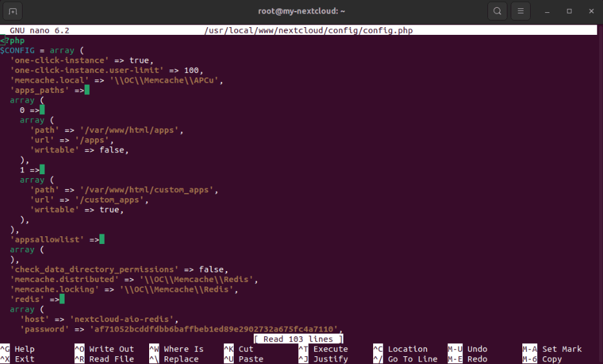This screenshot has height=364, width=603.
Task: Click the ^U Paste shortcut
Action: 244,359
